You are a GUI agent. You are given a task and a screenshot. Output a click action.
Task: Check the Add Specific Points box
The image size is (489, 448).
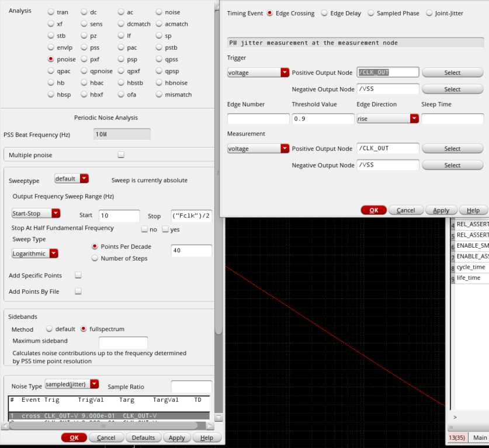[78, 275]
